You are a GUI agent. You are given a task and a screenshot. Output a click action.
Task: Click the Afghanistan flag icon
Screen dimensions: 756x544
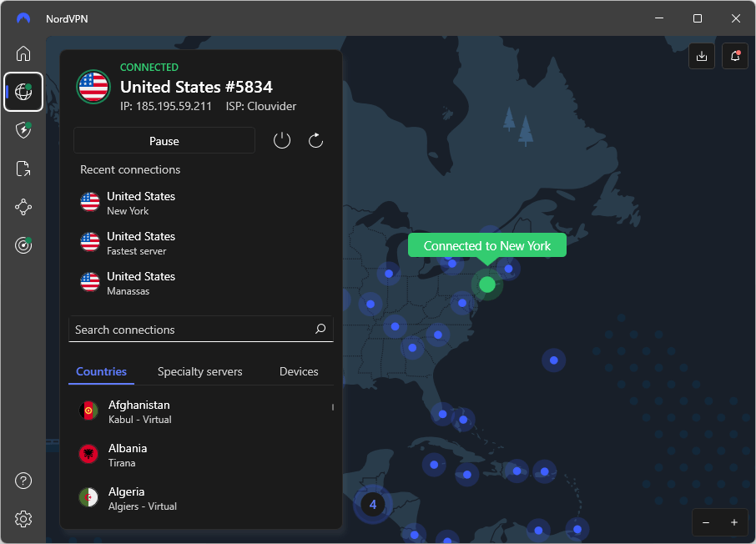(x=88, y=411)
